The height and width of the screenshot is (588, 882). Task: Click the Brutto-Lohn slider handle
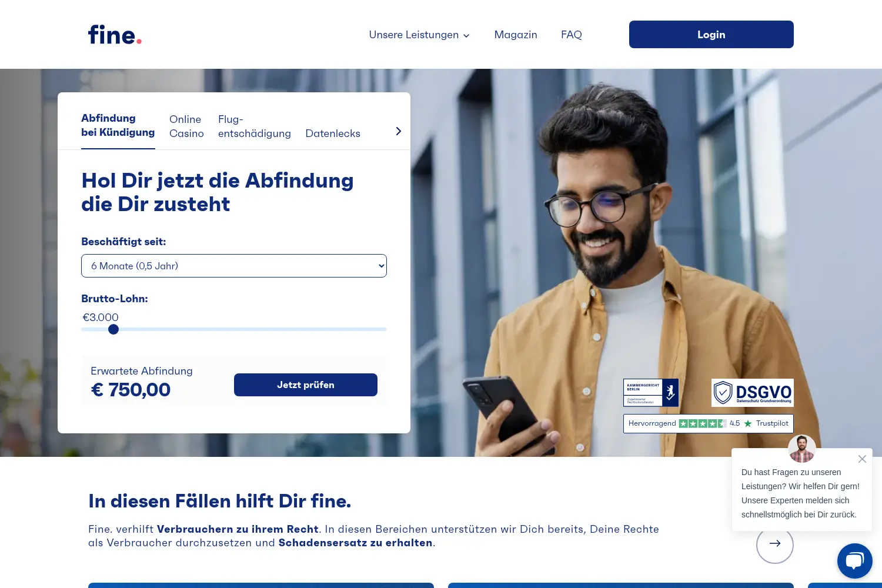(113, 329)
